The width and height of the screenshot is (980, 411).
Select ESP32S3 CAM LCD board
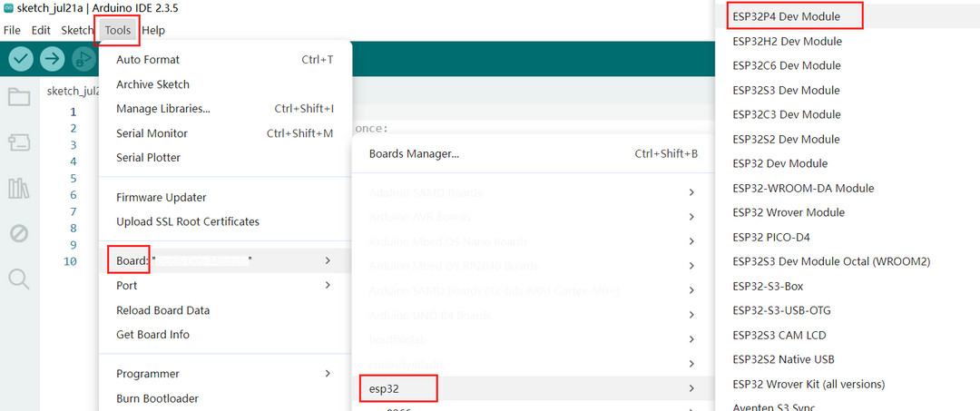(x=848, y=335)
